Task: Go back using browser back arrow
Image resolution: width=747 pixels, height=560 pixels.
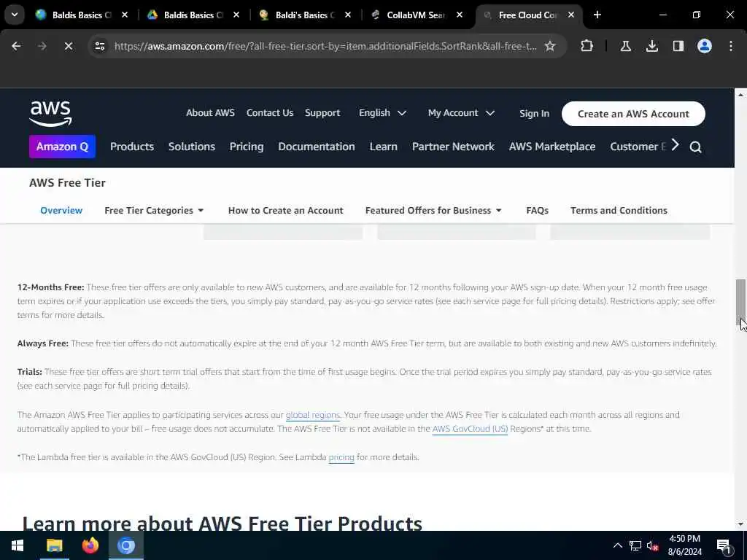Action: pos(16,46)
